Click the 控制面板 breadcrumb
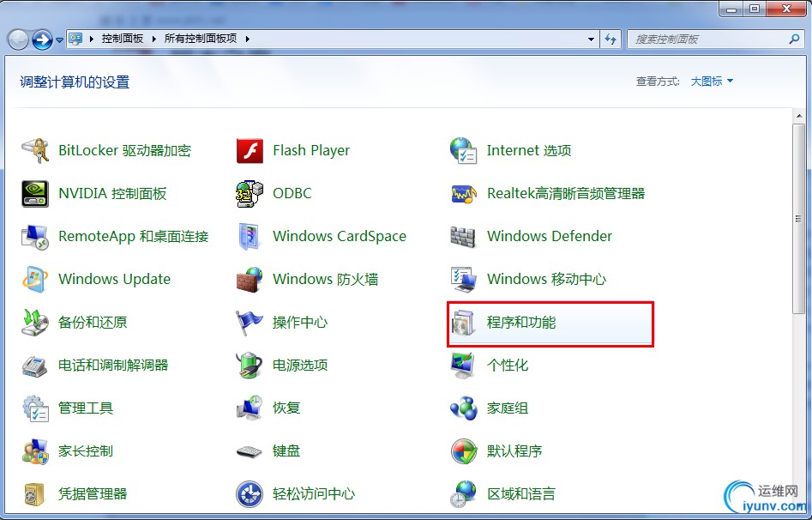 click(x=123, y=39)
